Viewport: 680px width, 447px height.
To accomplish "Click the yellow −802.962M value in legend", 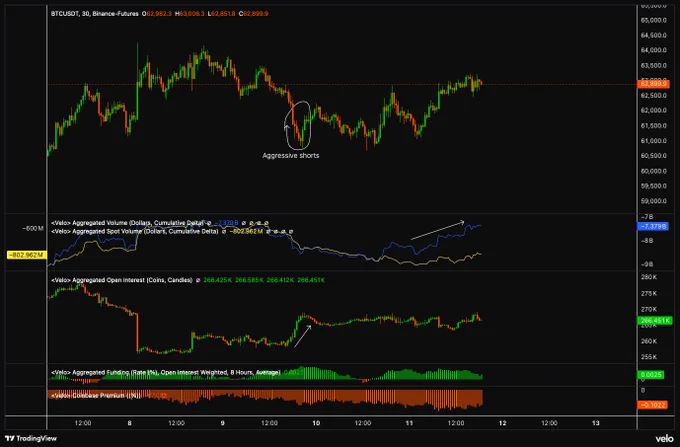I will coord(246,232).
